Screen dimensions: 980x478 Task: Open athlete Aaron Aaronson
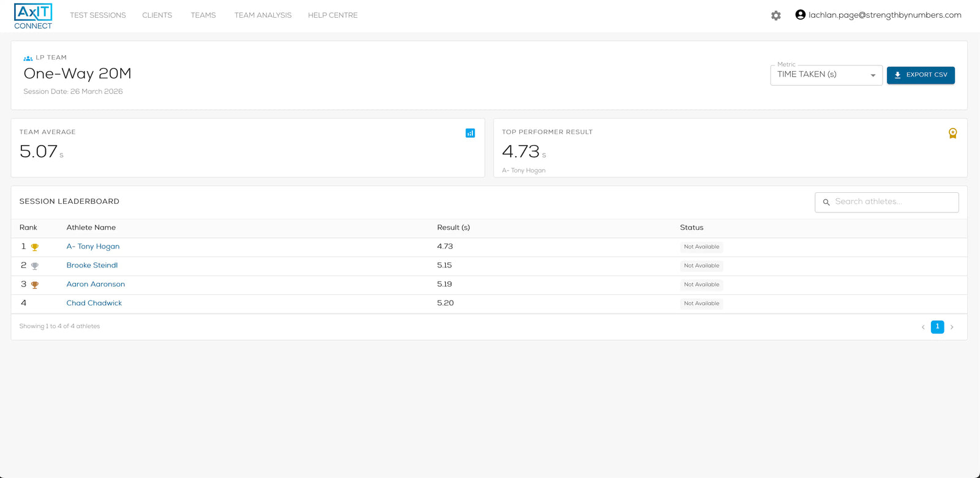click(x=96, y=285)
